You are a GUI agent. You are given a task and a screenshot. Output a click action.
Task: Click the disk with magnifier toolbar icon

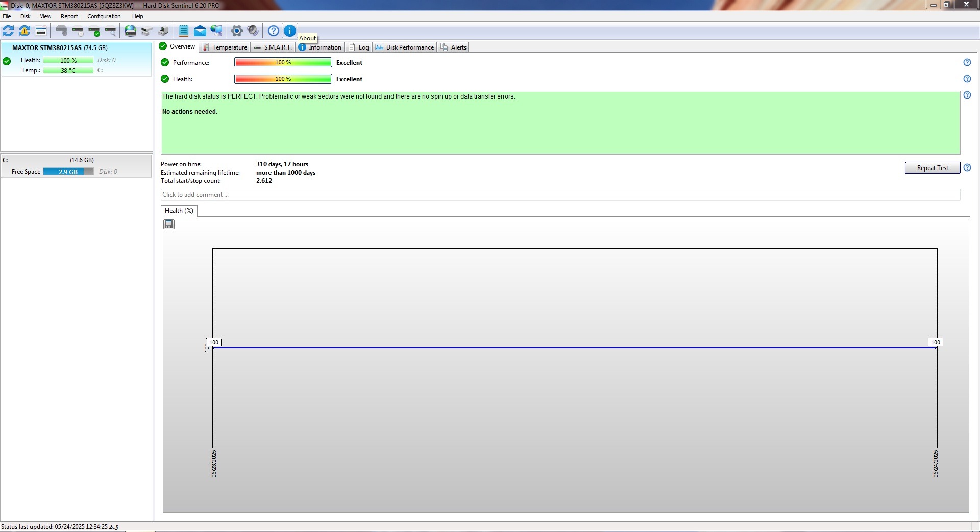tap(110, 31)
